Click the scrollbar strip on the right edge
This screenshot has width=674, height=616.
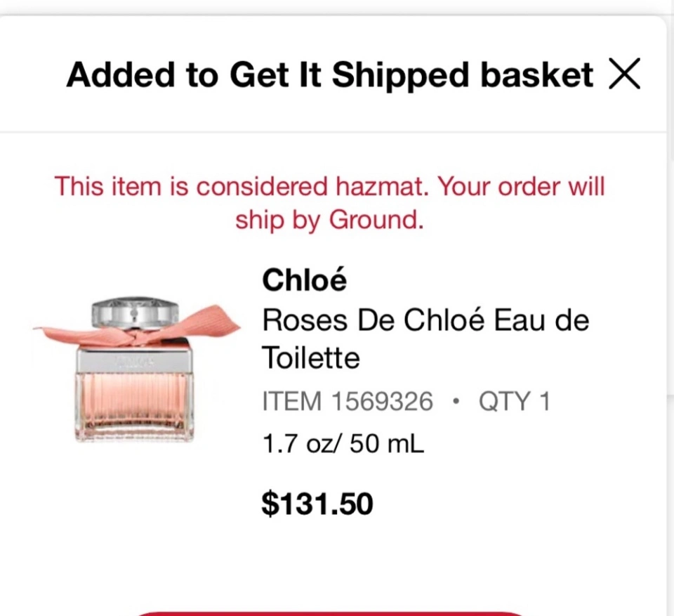click(670, 301)
